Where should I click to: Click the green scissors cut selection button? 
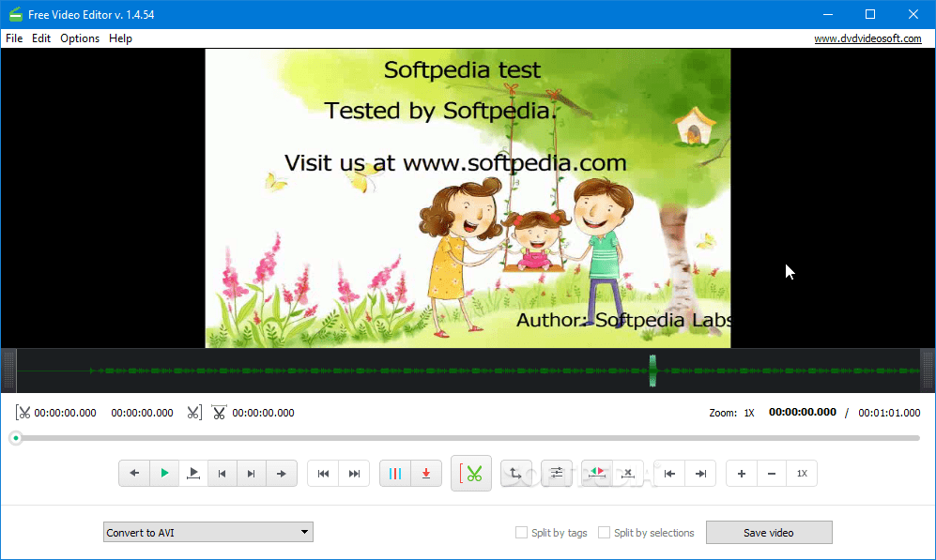pos(471,474)
